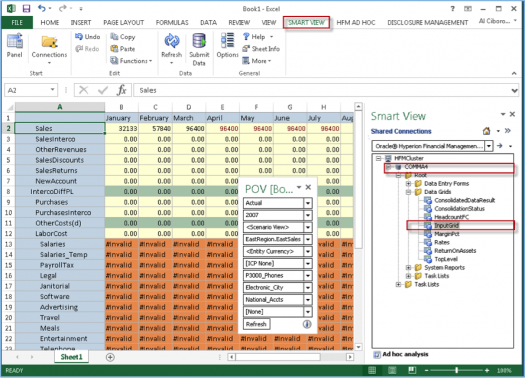Switch to Page Break Preview in status bar
Viewport: 525px width, 378px height.
pos(412,370)
